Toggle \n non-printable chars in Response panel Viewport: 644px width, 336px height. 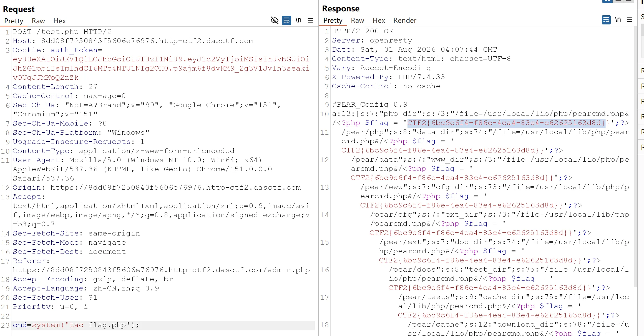pyautogui.click(x=618, y=20)
